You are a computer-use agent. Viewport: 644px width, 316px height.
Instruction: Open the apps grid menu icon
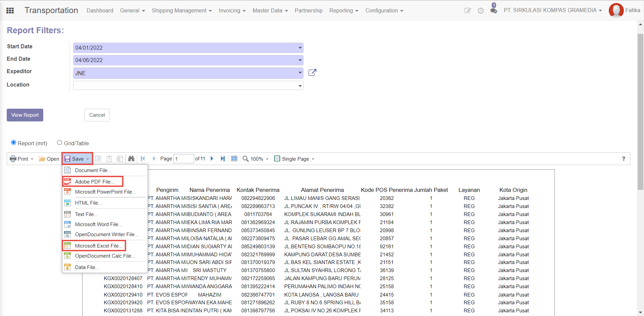10,10
